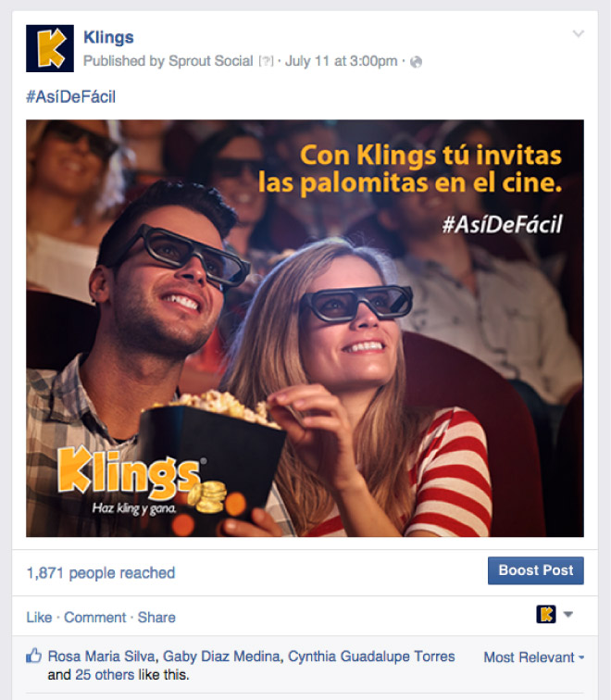The image size is (611, 700).
Task: Click the thumbs-up likes icon
Action: click(33, 656)
